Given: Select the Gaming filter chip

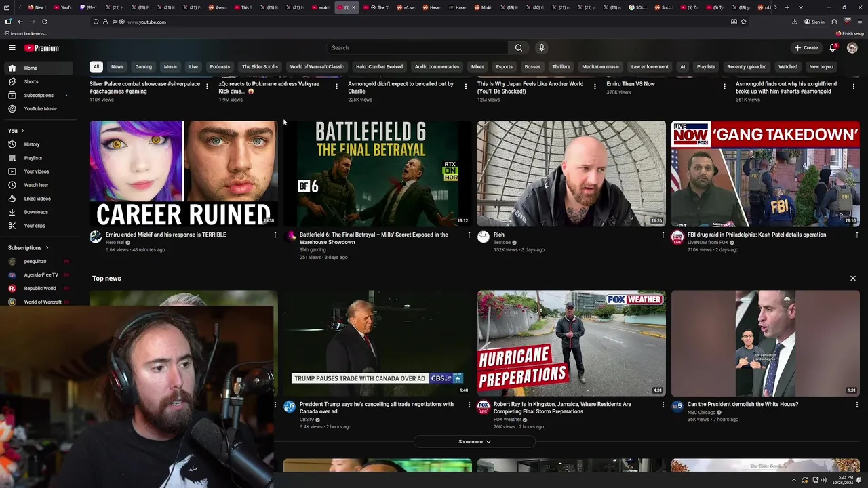Looking at the screenshot, I should pos(144,66).
